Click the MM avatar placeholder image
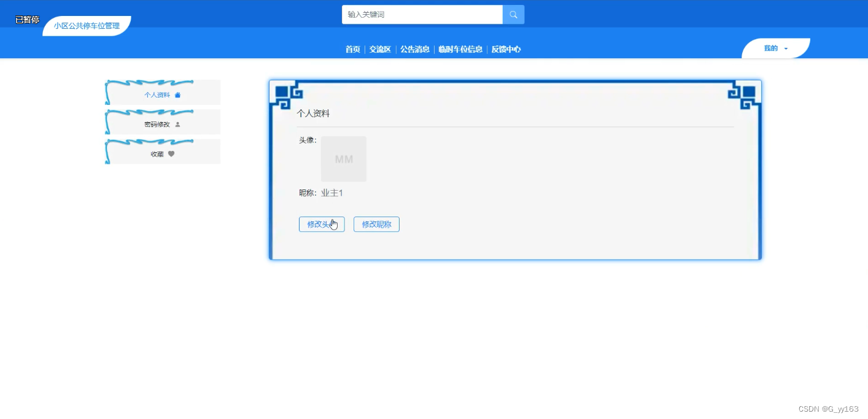 click(344, 159)
